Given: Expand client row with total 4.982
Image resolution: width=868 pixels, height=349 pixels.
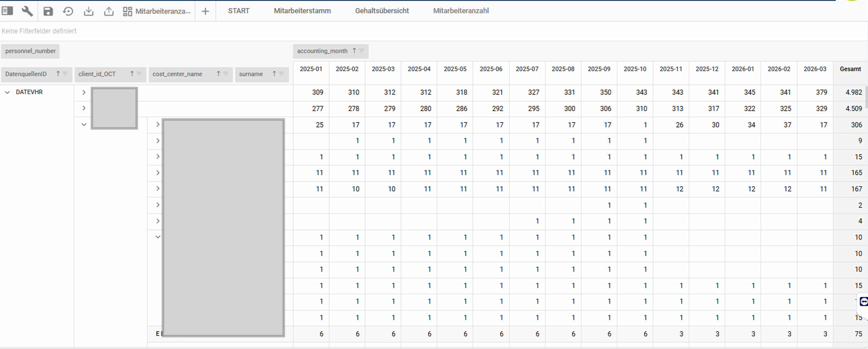Looking at the screenshot, I should tap(84, 92).
